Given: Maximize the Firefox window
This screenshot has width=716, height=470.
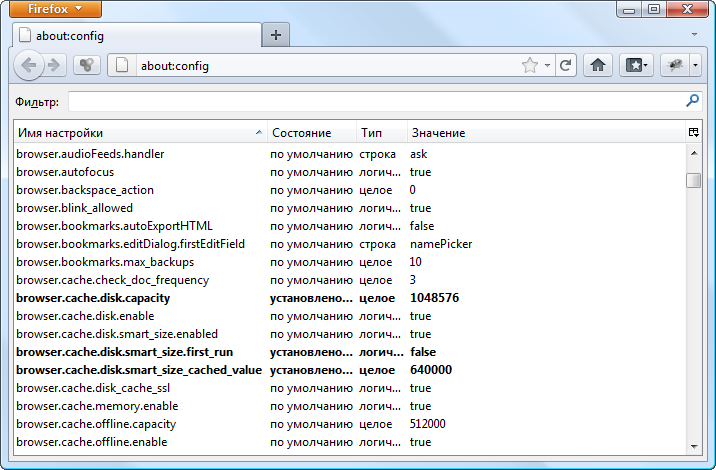Looking at the screenshot, I should click(654, 9).
